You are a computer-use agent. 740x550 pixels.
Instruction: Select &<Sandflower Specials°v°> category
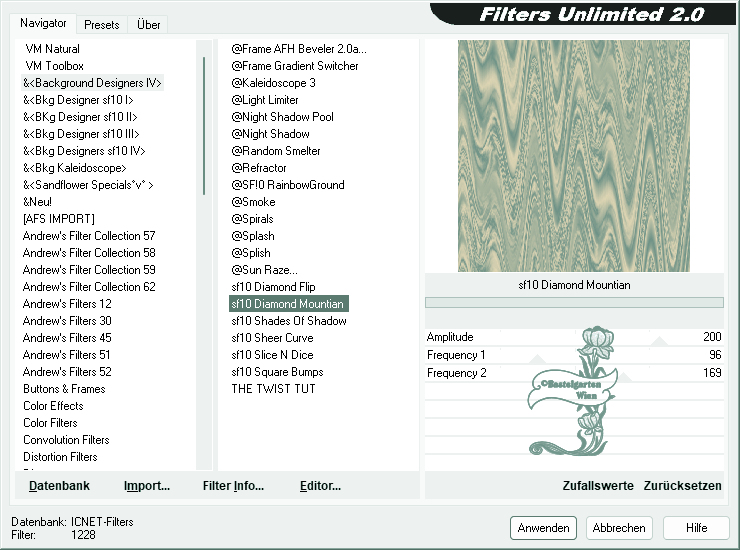[x=88, y=185]
